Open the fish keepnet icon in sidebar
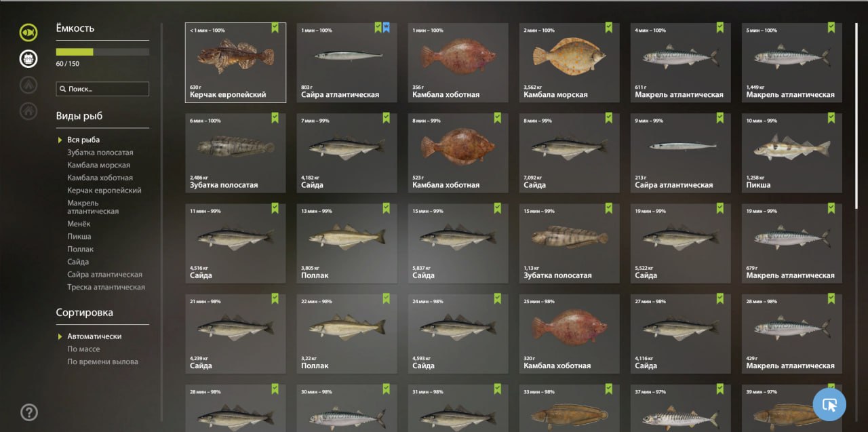868x432 pixels. pos(28,32)
